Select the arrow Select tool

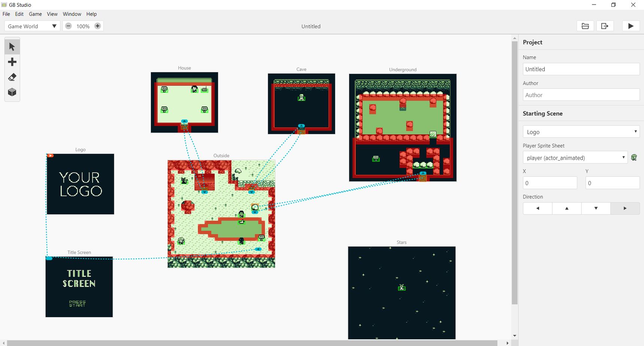point(12,47)
